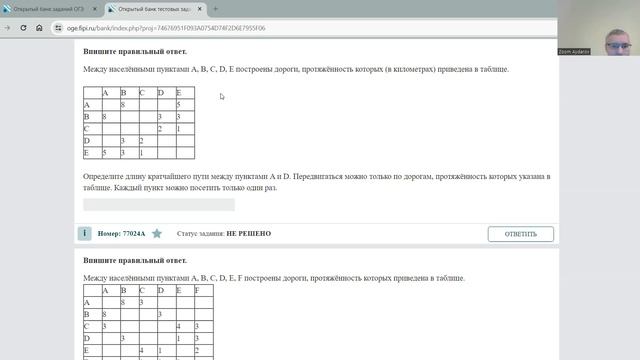Image resolution: width=640 pixels, height=360 pixels.
Task: Click the ОТВЕТИТЬ button
Action: (x=520, y=234)
